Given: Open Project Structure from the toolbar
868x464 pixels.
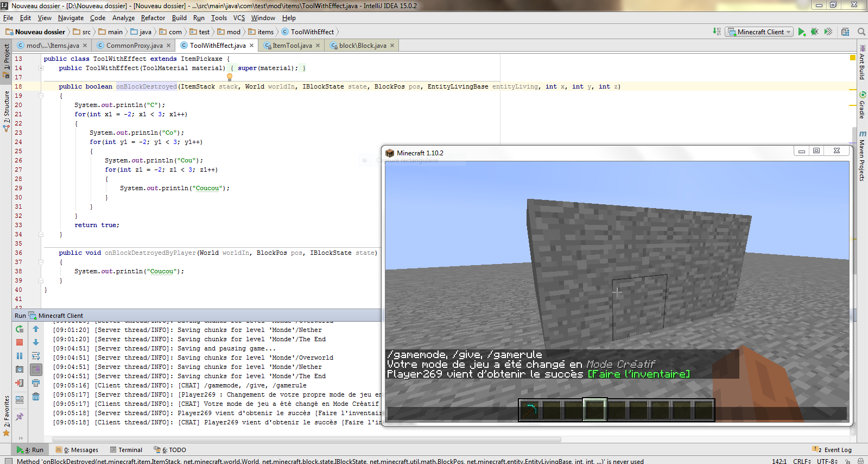Looking at the screenshot, I should 845,32.
